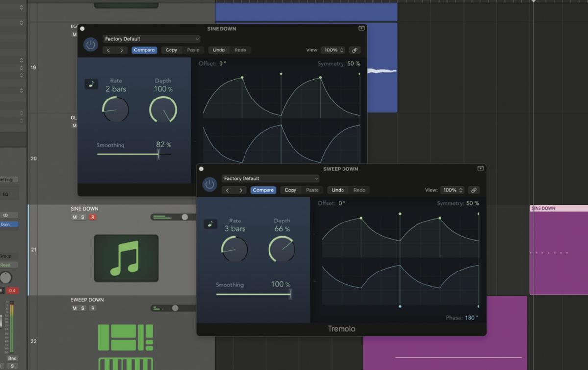Click the Smoothing slider in SINE DOWN

[x=158, y=155]
